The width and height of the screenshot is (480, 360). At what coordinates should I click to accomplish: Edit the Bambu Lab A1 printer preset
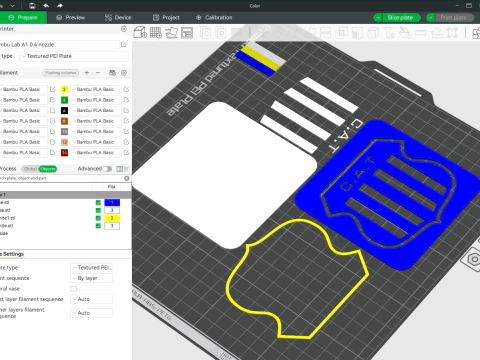point(124,44)
